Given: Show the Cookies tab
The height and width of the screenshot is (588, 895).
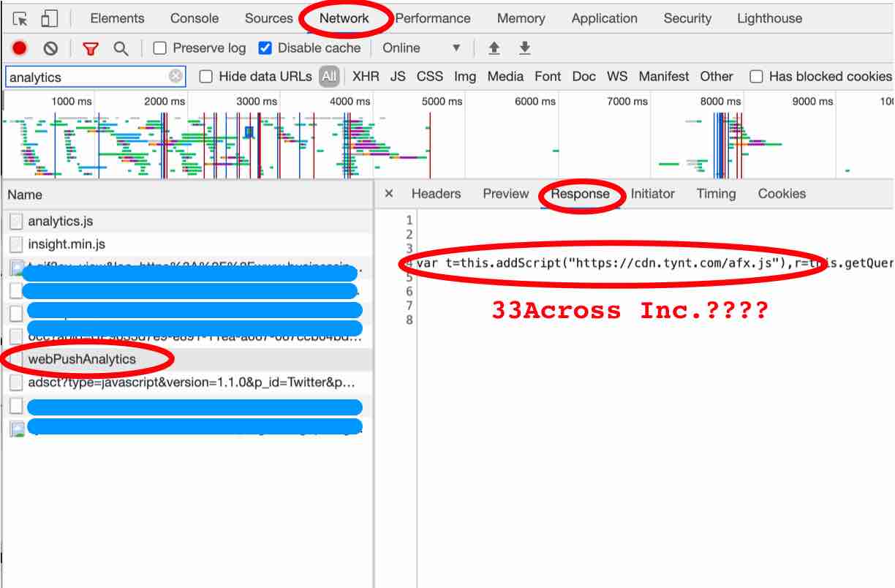Looking at the screenshot, I should [x=782, y=194].
